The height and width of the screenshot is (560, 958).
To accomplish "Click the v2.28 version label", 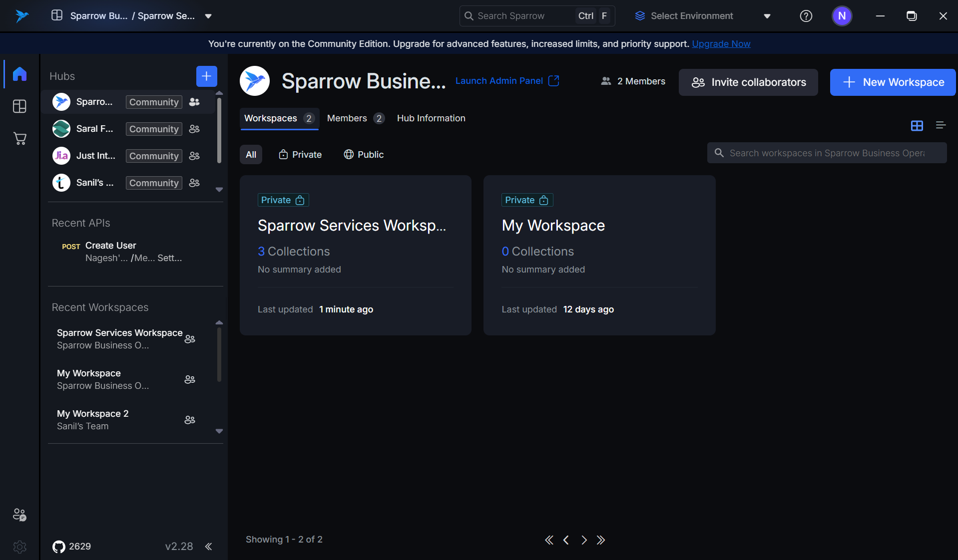I will [179, 547].
